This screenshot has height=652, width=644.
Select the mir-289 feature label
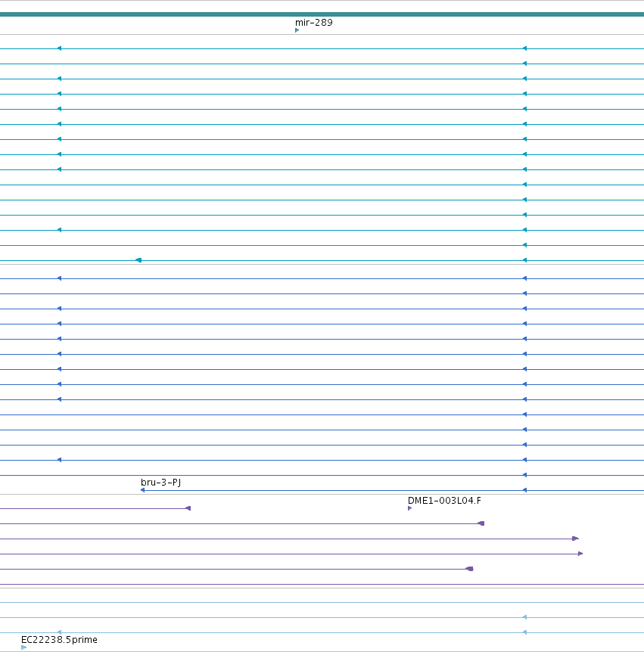pos(314,23)
